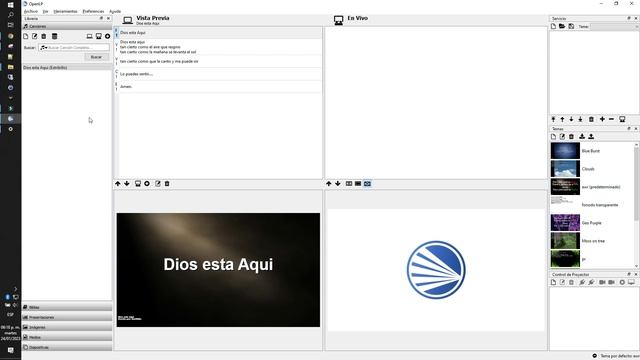Add a new projector in Control de Proyector
Image resolution: width=640 pixels, height=360 pixels.
(553, 282)
